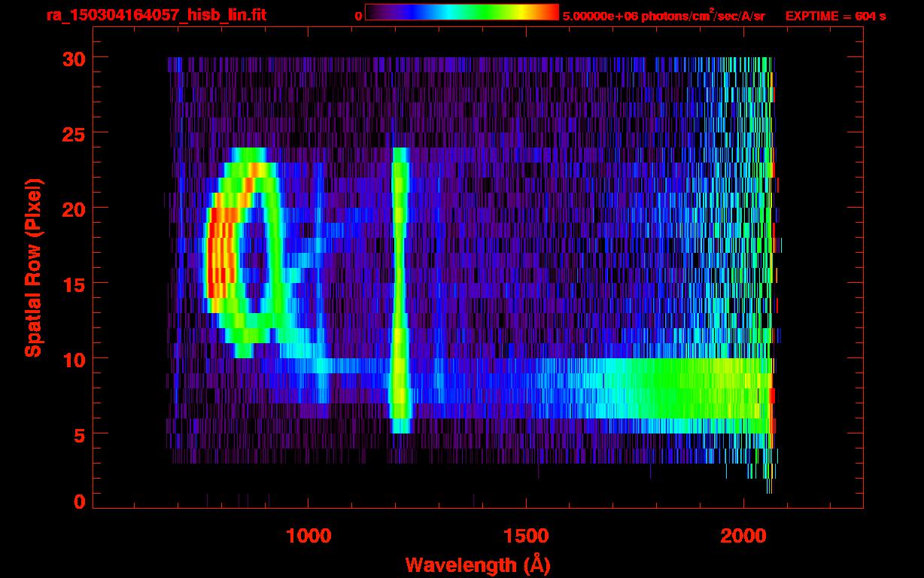Click the filename ra_150304164057_hisb_lin.fit title
Image resolution: width=924 pixels, height=578 pixels.
click(x=156, y=15)
